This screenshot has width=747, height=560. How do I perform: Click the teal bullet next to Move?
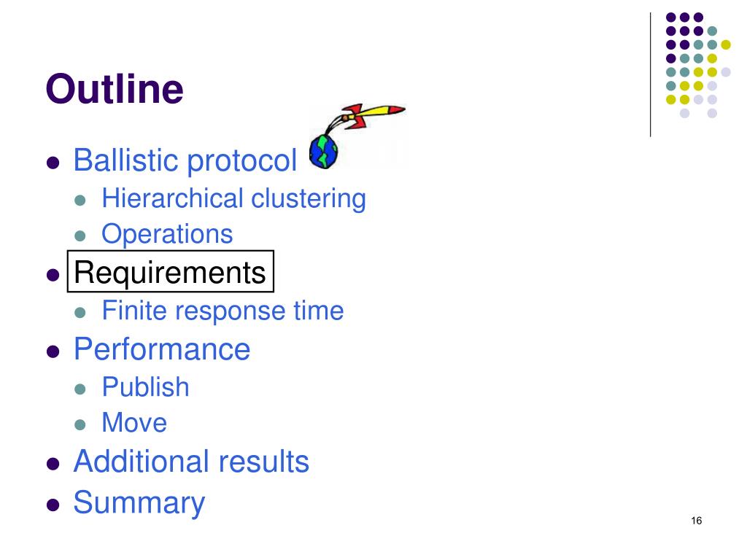tap(80, 425)
